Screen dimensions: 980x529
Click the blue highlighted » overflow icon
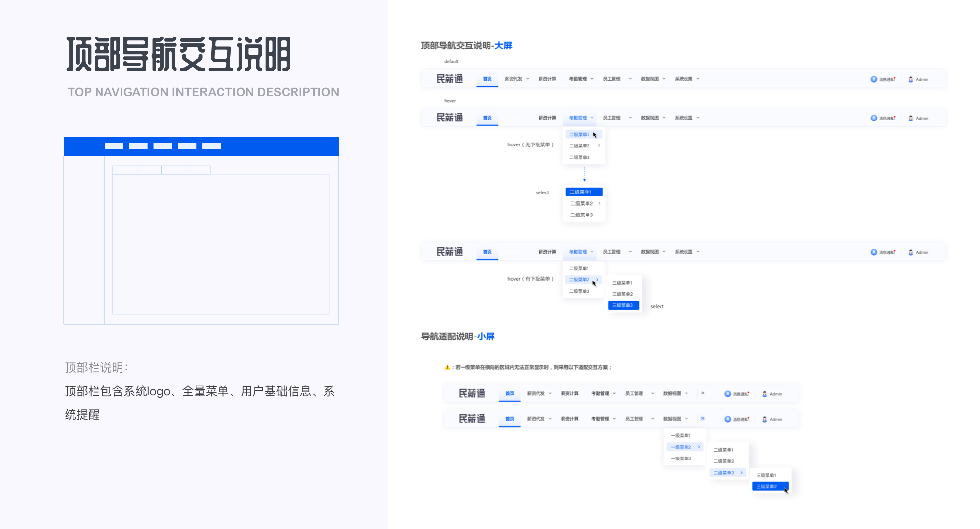pos(703,419)
